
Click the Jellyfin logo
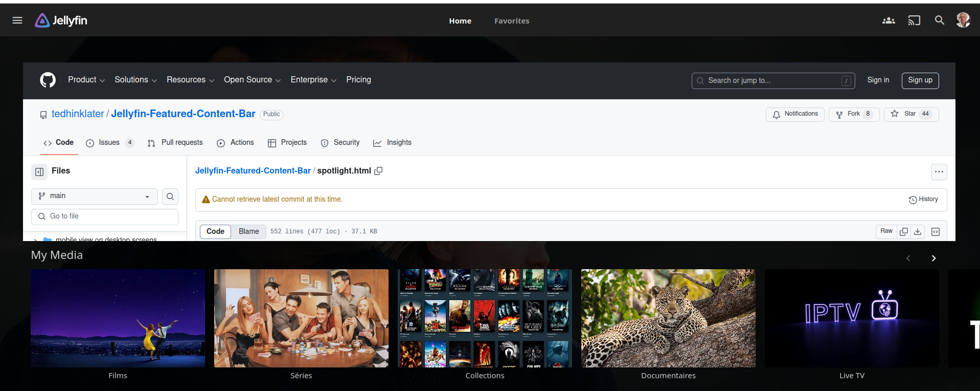pos(61,20)
